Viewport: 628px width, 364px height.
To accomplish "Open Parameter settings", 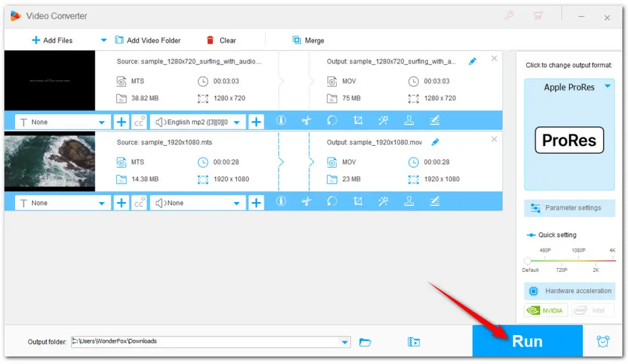I will pyautogui.click(x=570, y=208).
